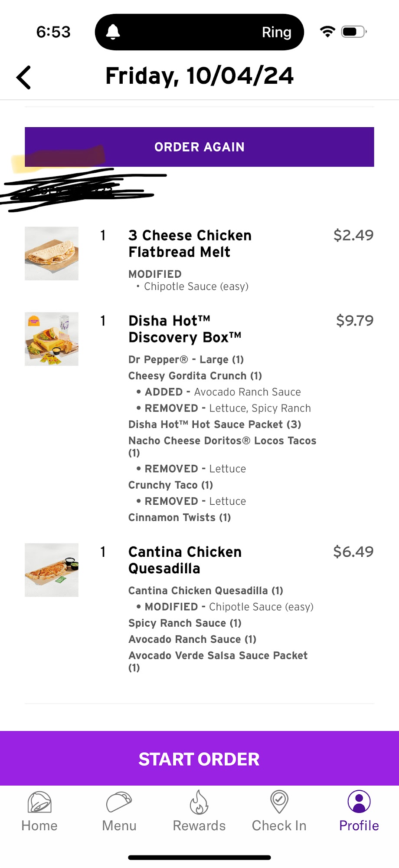Select the Profile person icon
399x868 pixels.
359,802
